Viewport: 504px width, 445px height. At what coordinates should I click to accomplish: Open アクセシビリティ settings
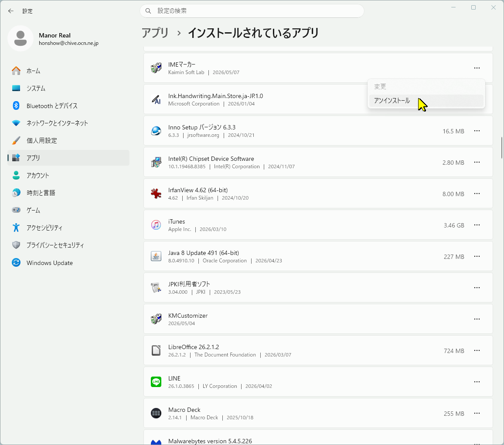68,228
